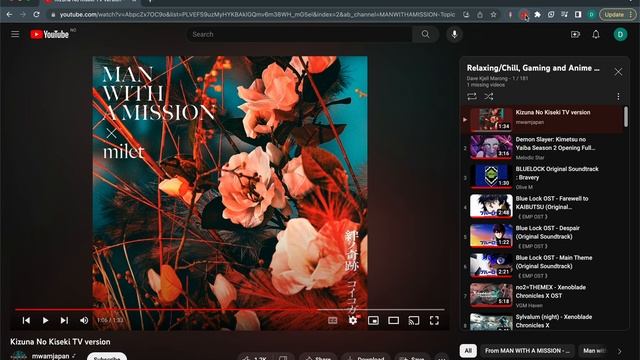Click the browser address bar URL
640x360 pixels.
click(x=257, y=15)
